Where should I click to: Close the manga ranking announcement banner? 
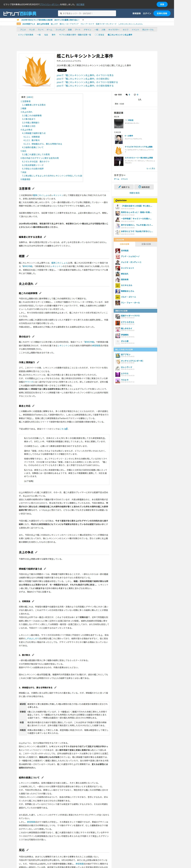coord(83,20)
